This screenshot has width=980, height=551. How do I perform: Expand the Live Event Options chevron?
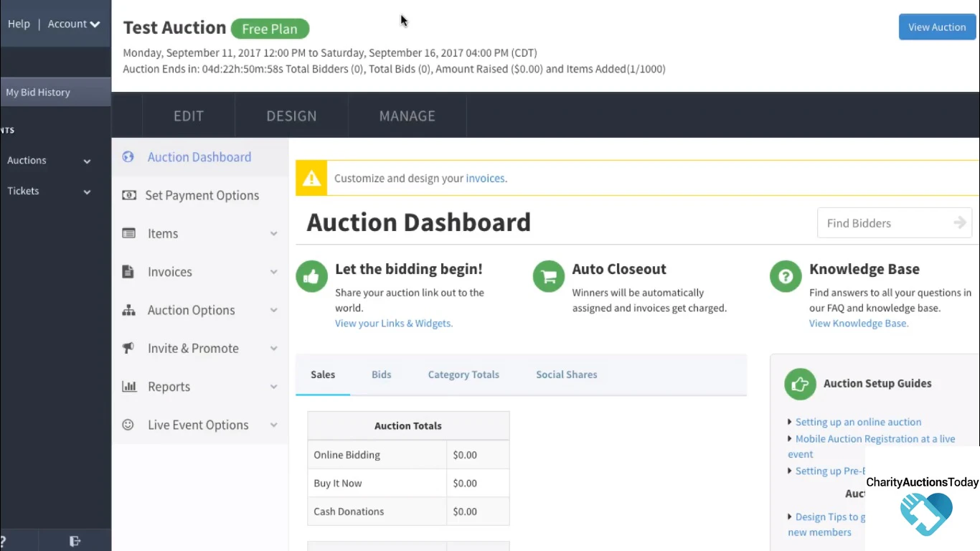(x=273, y=425)
